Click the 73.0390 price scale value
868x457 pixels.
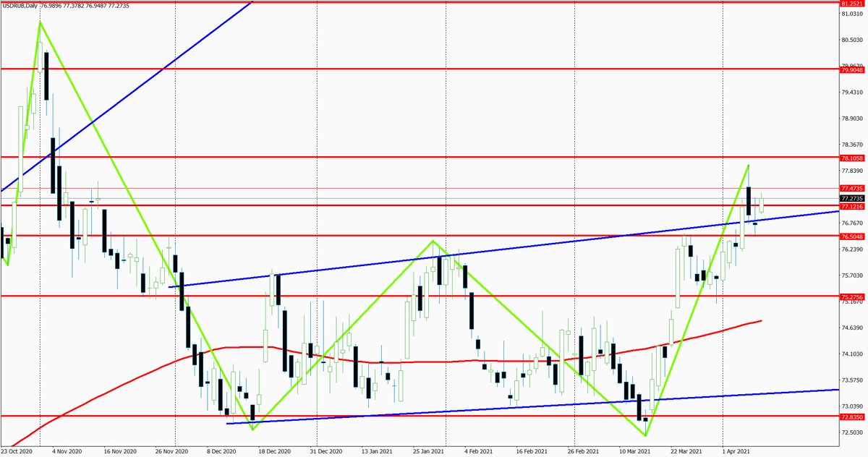pos(853,406)
